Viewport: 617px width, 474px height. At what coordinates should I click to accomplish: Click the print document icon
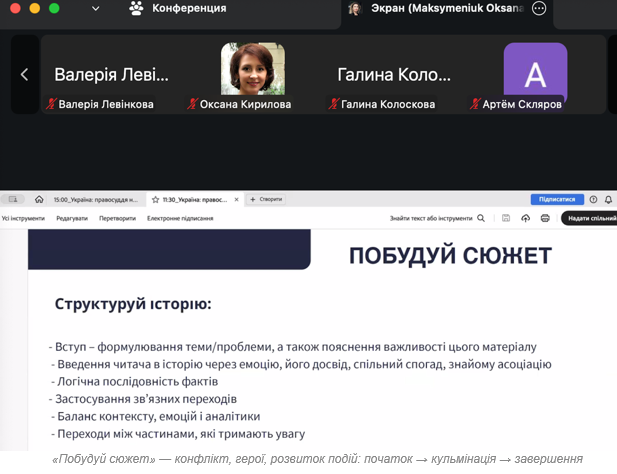point(545,218)
